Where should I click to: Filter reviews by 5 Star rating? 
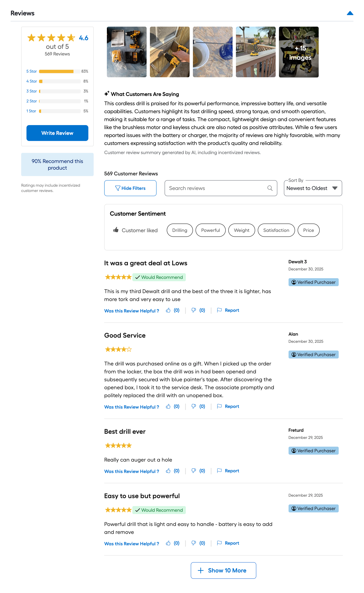tap(32, 71)
